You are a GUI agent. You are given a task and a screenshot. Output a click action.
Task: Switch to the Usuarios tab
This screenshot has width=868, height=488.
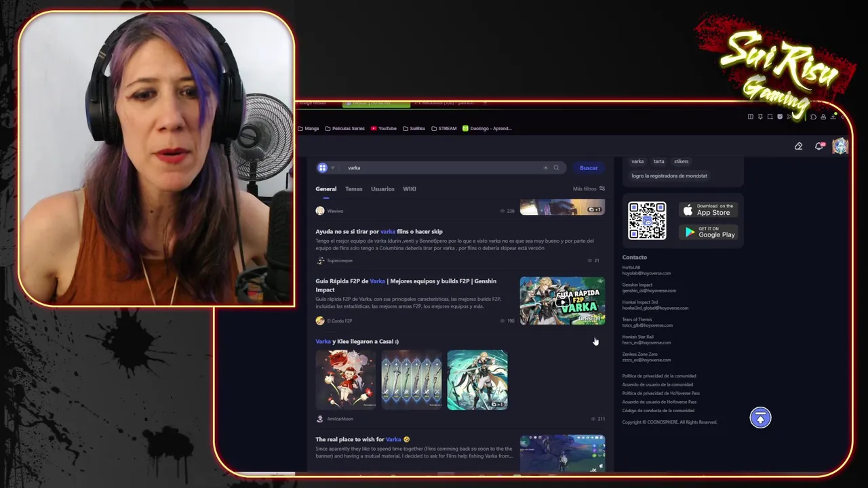click(x=382, y=189)
